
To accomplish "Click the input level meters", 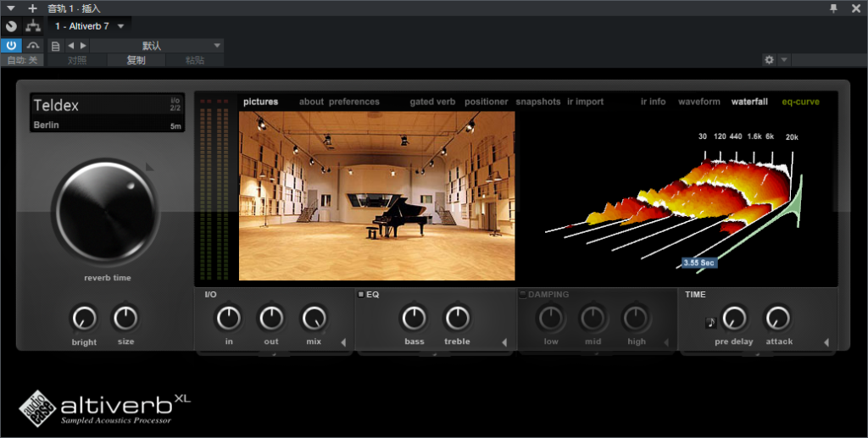I will tap(214, 188).
